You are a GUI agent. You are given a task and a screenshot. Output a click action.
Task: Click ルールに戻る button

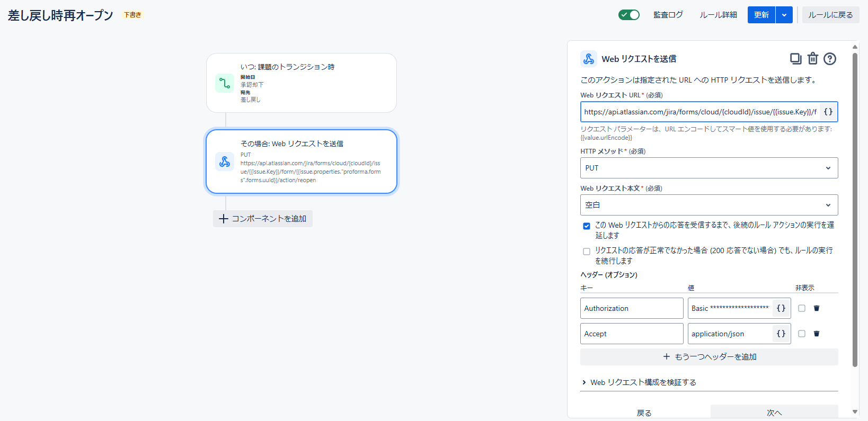(830, 15)
